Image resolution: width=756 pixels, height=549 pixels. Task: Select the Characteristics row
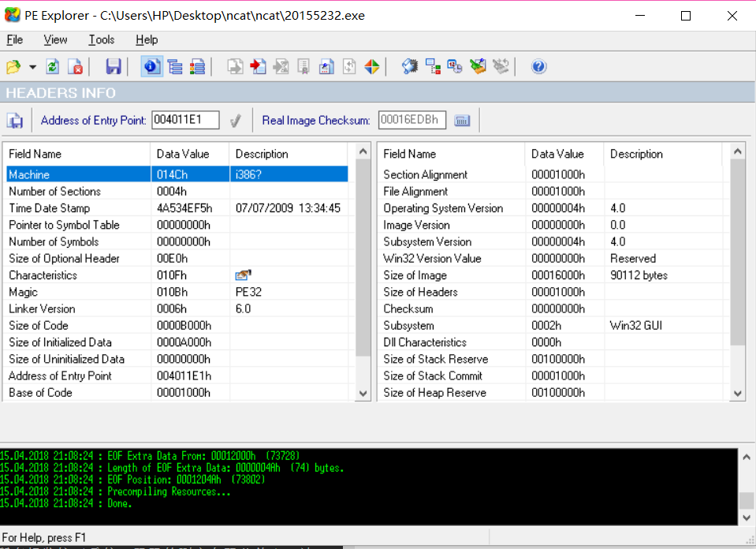177,275
